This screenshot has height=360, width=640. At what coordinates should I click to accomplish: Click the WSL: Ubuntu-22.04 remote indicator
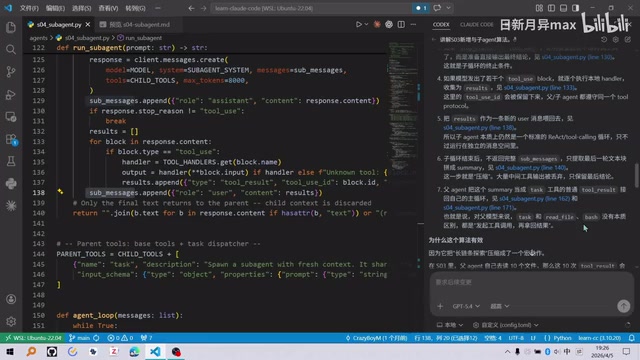tap(33, 338)
